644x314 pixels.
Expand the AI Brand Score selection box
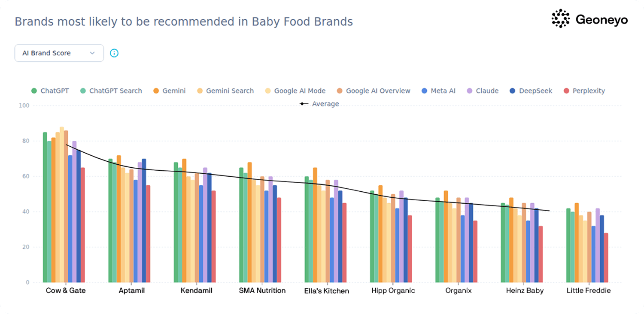pyautogui.click(x=59, y=53)
